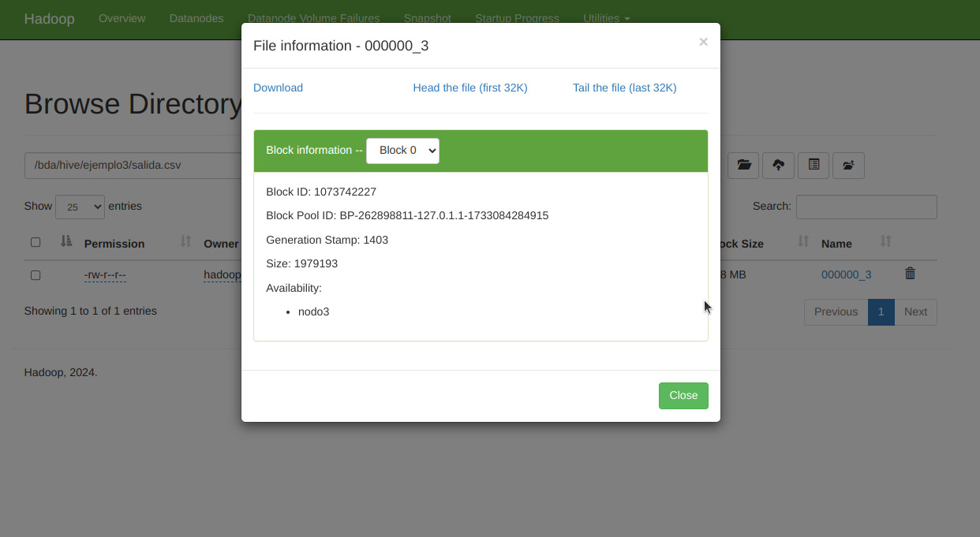Open the Block 0 selector dropdown
Screen dimensions: 980x537
[x=402, y=151]
